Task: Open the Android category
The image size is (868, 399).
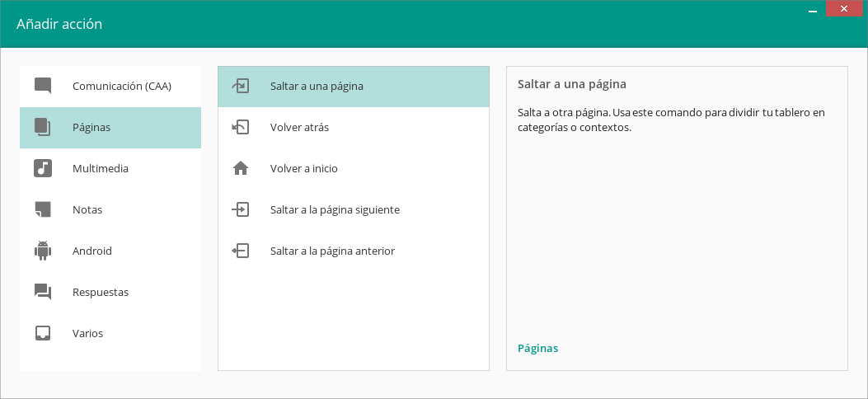Action: coord(110,251)
